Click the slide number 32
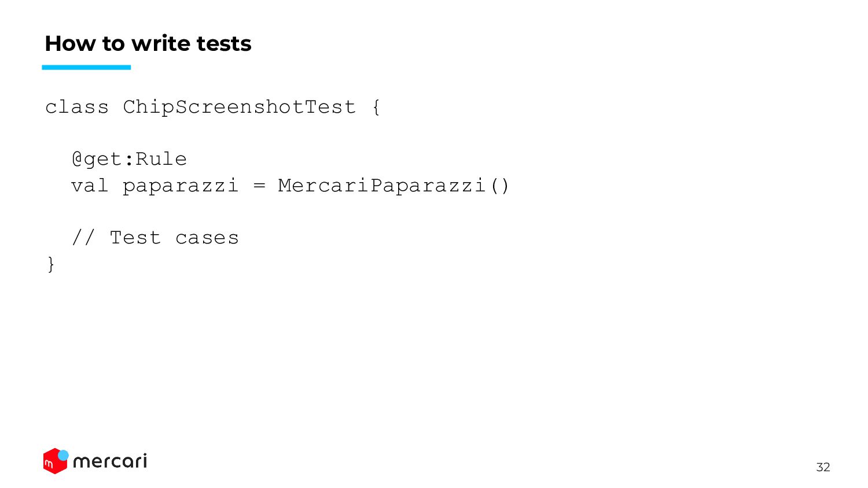This screenshot has height=488, width=868. (x=823, y=467)
